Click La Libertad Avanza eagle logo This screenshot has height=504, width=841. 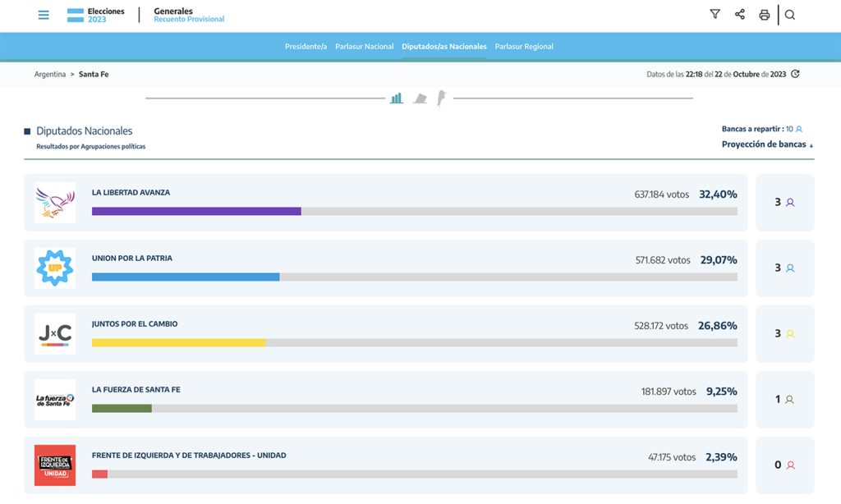[55, 203]
